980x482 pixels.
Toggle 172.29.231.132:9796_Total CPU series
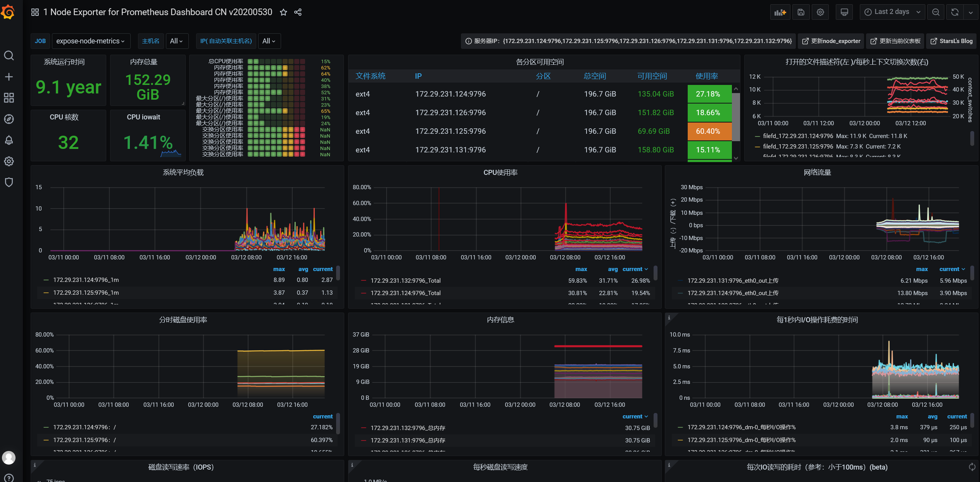coord(405,281)
